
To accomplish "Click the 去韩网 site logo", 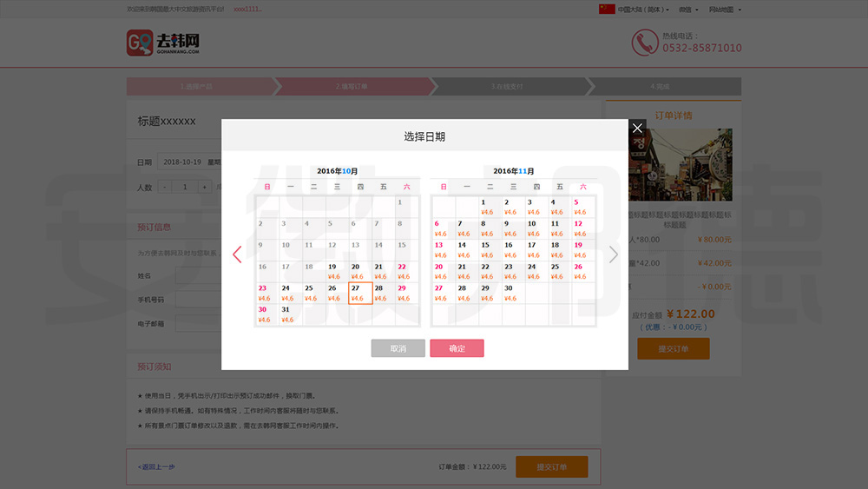I will coord(164,43).
